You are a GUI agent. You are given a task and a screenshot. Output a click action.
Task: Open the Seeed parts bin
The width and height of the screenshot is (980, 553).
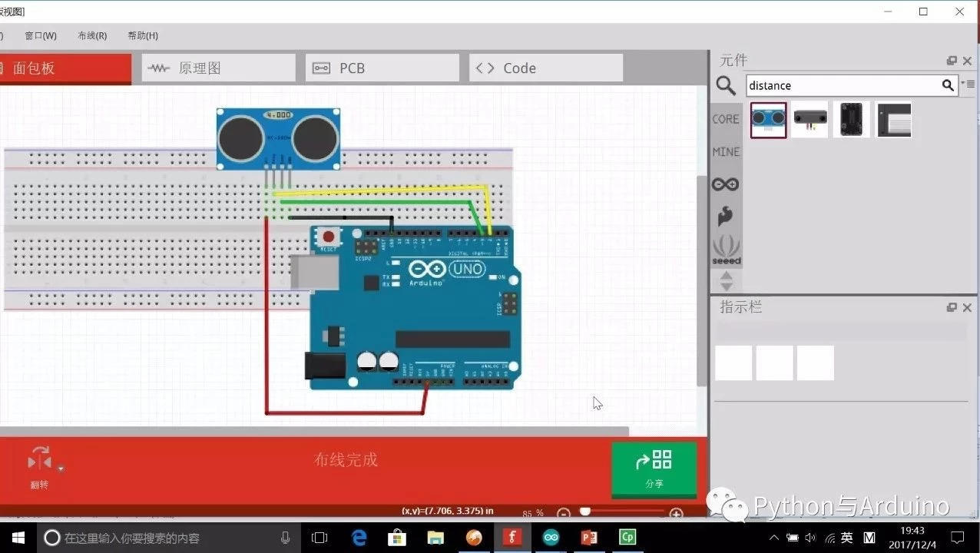click(x=726, y=250)
